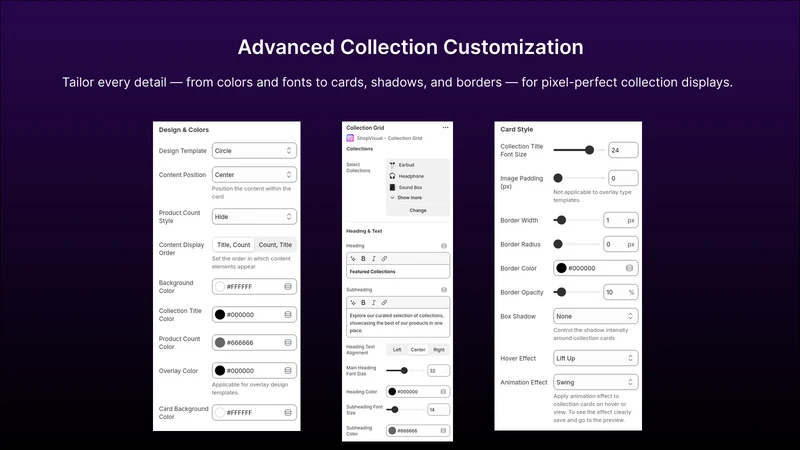800x450 pixels.
Task: Open the Box Shadow dropdown
Action: click(595, 316)
